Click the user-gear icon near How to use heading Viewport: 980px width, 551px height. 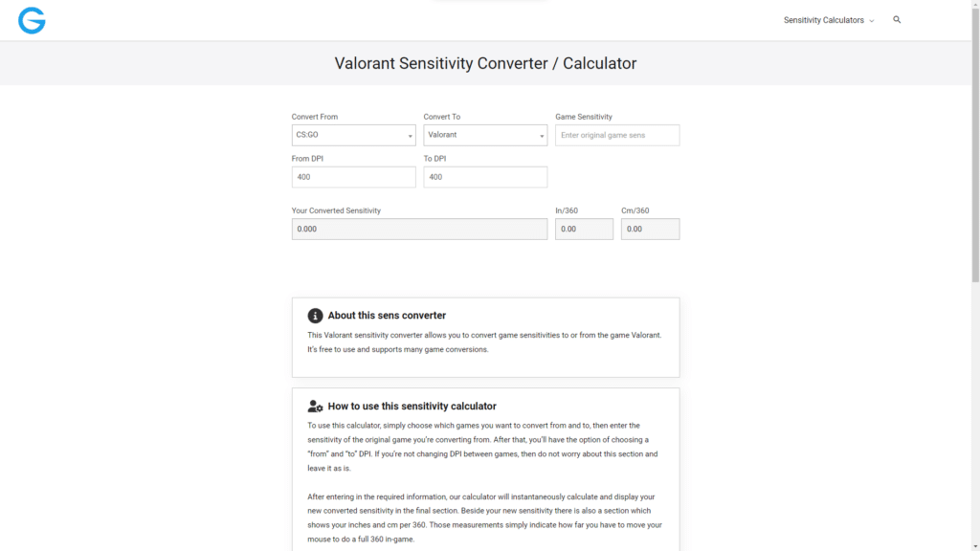pos(315,405)
